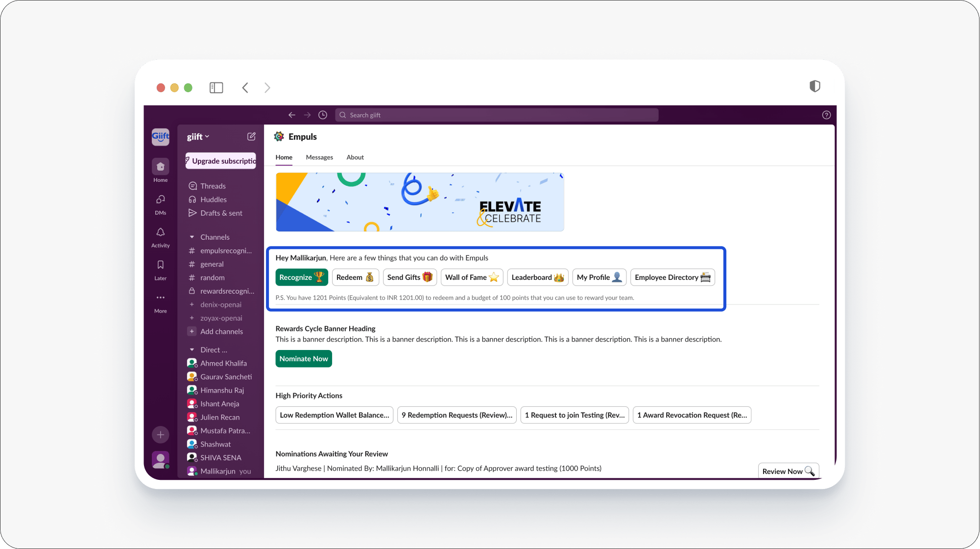Open 1 Award Revocation Request

point(692,415)
